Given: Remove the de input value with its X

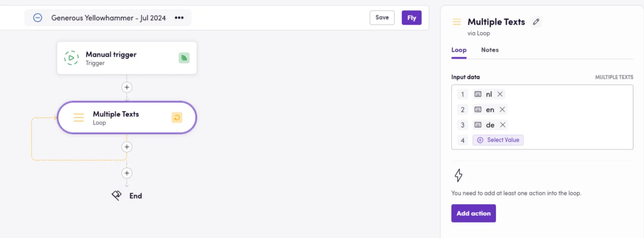Looking at the screenshot, I should tap(502, 125).
